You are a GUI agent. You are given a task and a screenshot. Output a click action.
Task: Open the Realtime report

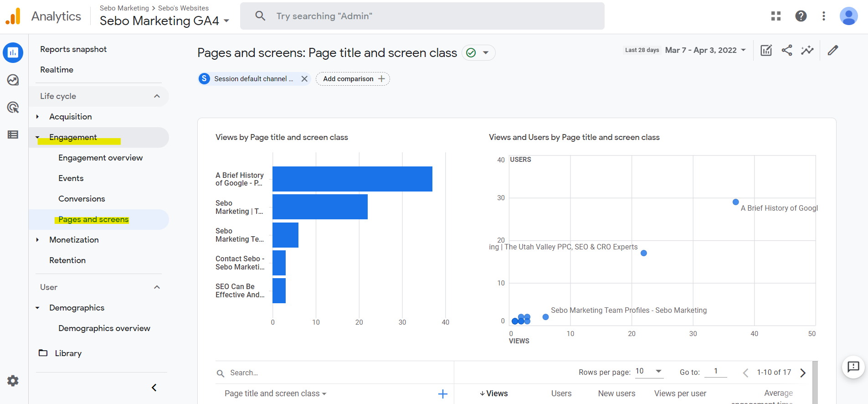(x=56, y=70)
